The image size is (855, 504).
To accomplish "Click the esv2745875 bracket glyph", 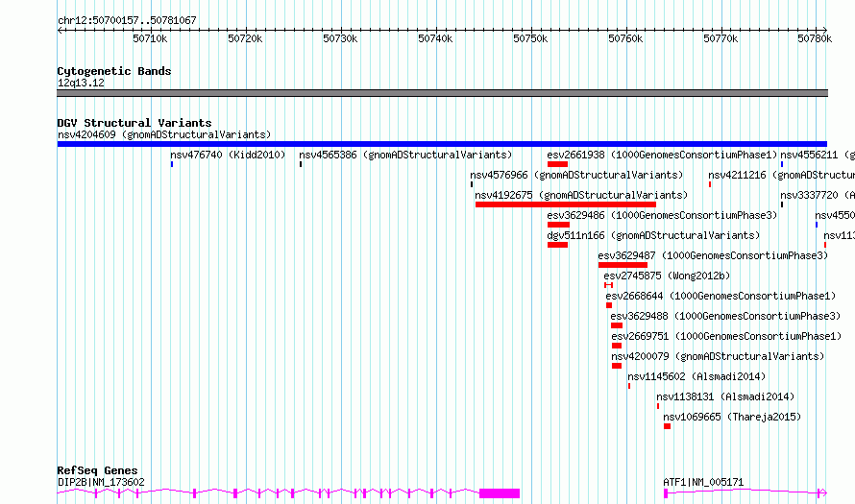I will [x=608, y=285].
